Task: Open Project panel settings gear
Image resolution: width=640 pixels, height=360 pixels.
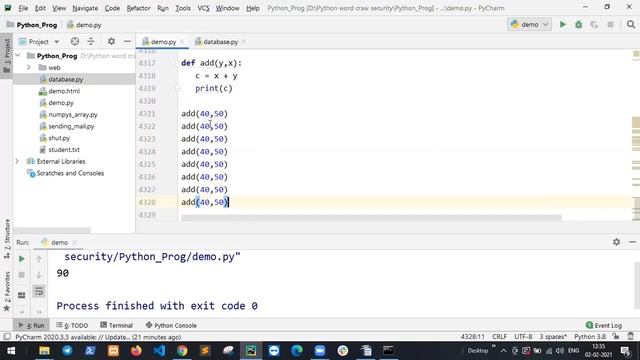Action: [x=111, y=41]
